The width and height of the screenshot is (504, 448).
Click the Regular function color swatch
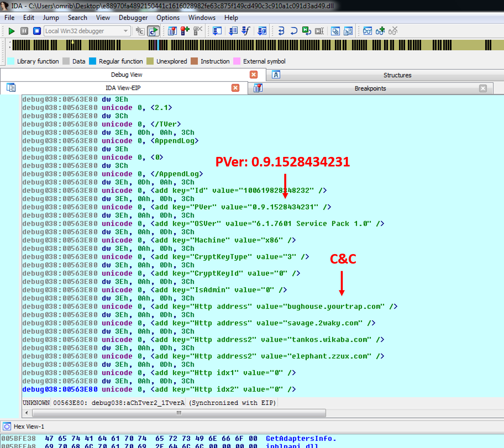pos(92,61)
